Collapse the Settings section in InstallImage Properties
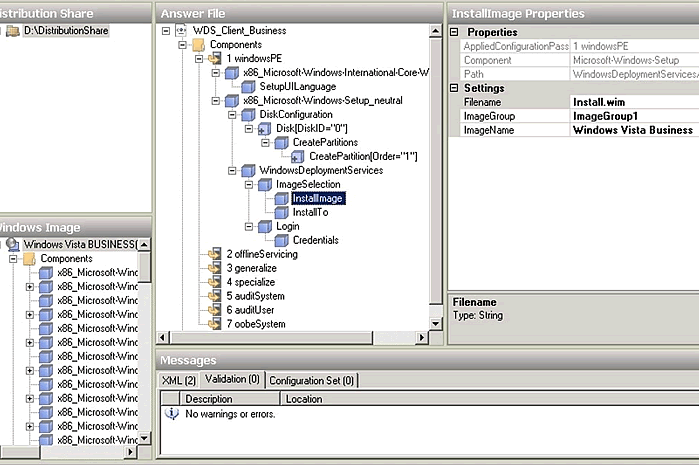 click(454, 88)
